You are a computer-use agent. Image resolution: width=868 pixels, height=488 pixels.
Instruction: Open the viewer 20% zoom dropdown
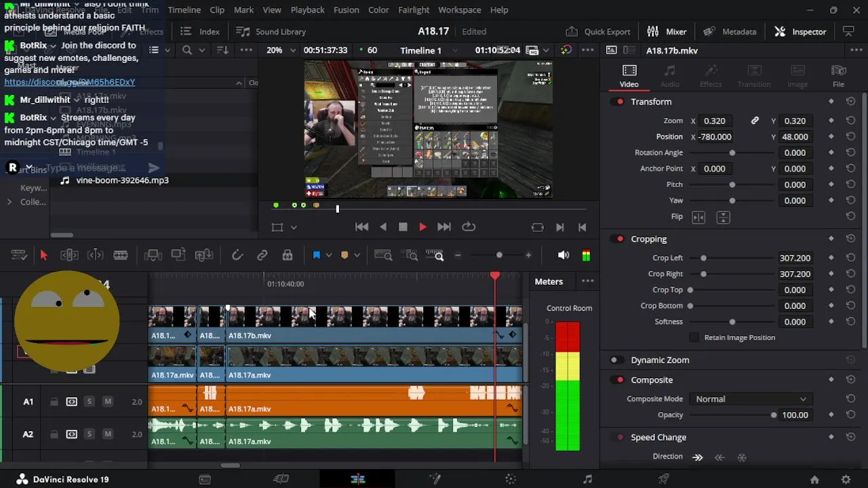281,50
